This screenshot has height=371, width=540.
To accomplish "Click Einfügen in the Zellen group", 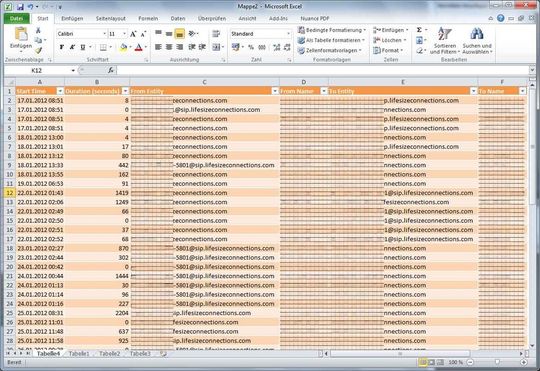I will tap(391, 30).
